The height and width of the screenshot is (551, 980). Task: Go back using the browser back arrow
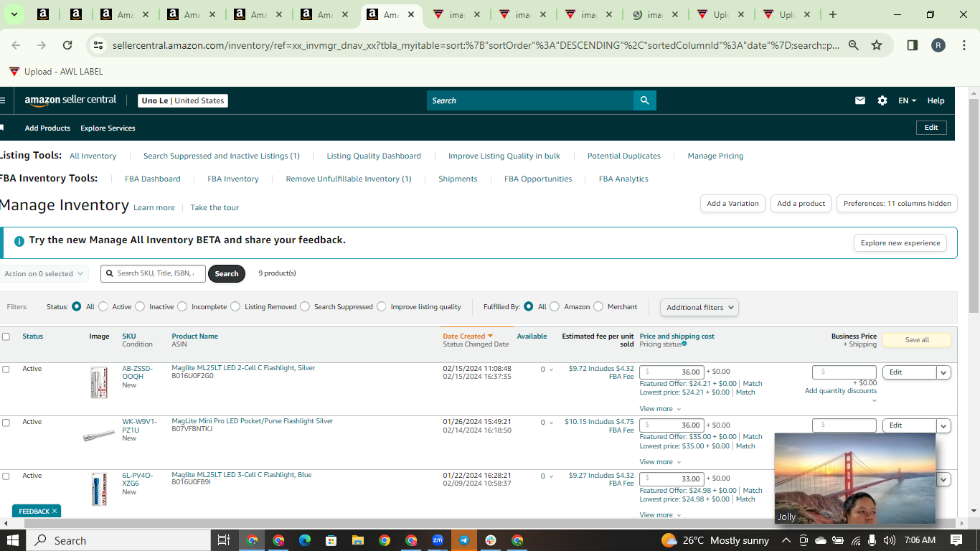[16, 45]
